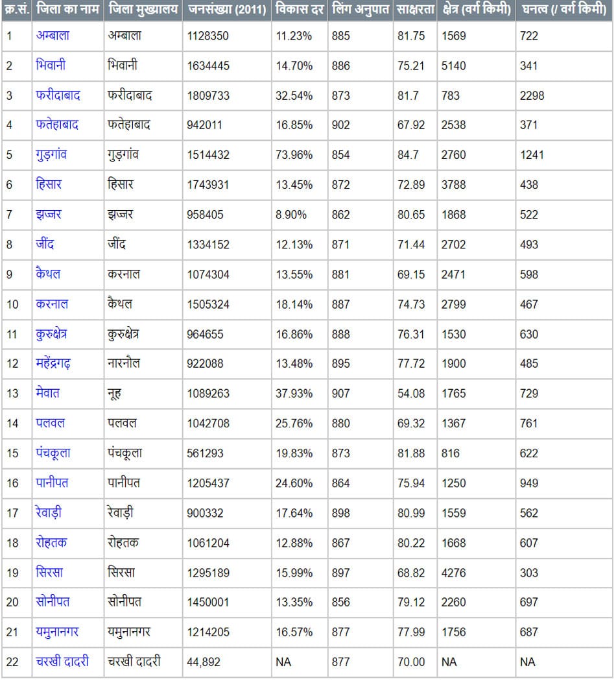Open the मेवात district link
This screenshot has height=681, width=616.
point(48,394)
